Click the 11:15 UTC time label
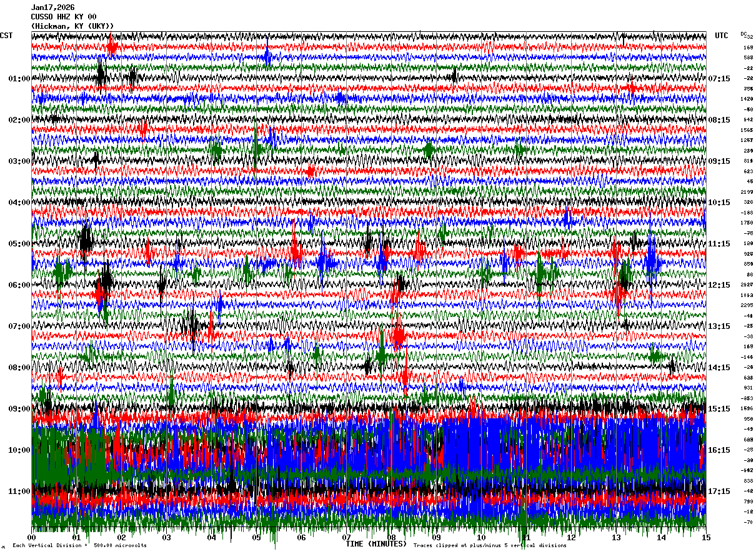 [720, 244]
